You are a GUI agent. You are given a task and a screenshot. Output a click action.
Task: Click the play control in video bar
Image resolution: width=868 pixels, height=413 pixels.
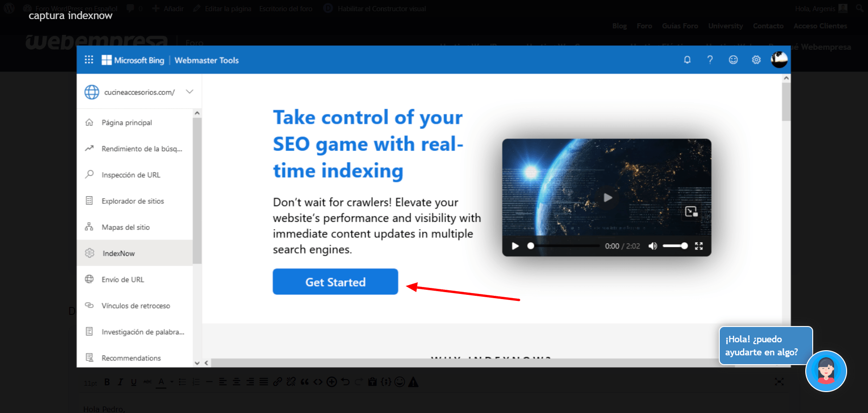(x=515, y=246)
